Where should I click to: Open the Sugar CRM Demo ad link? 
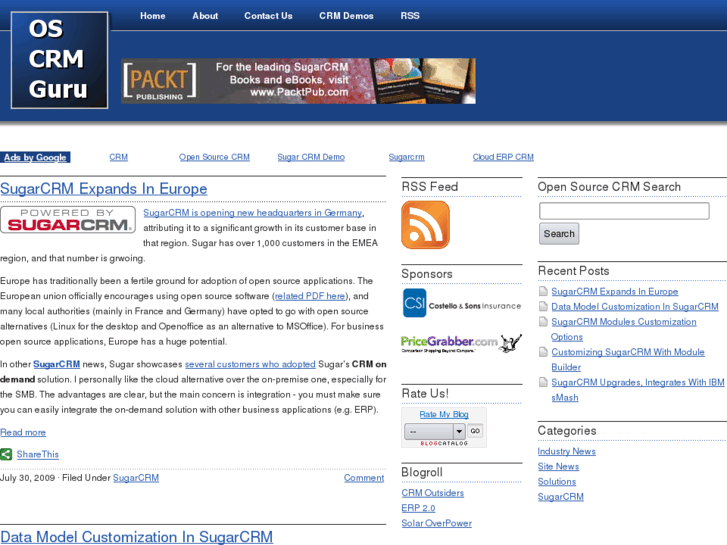[311, 157]
